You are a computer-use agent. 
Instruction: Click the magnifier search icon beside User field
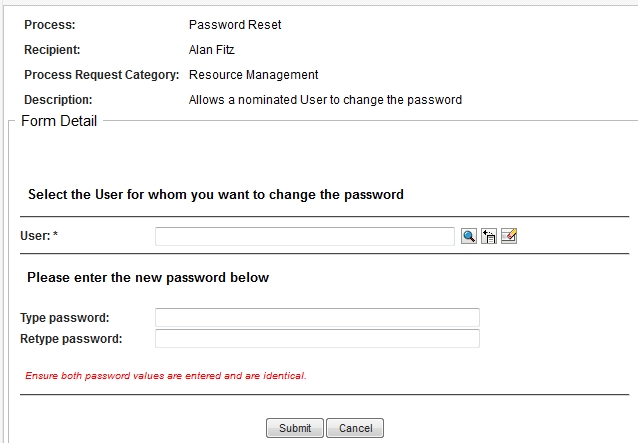click(x=469, y=236)
